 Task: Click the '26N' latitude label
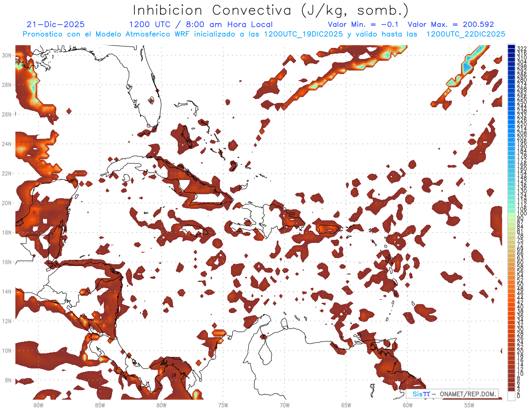click(x=8, y=114)
